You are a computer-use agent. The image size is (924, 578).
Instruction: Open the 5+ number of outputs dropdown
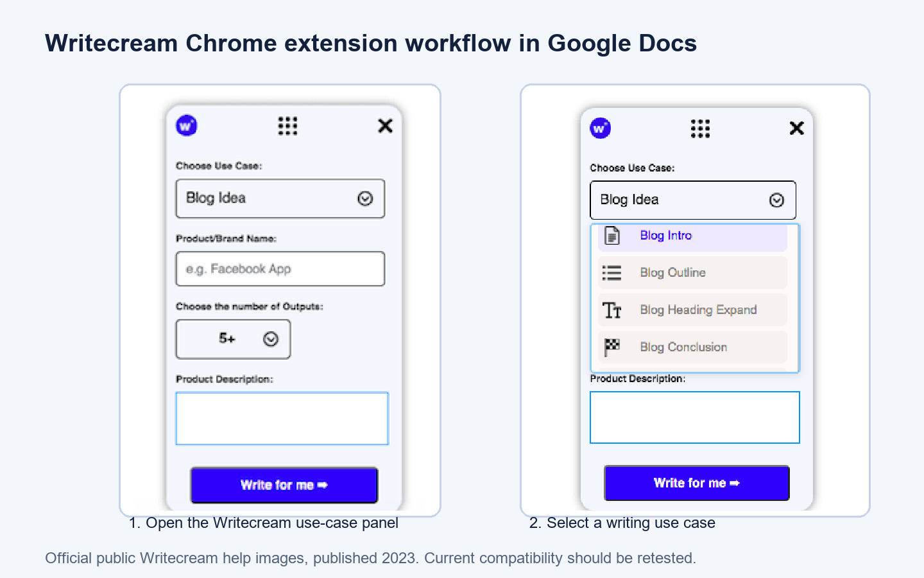coord(233,339)
